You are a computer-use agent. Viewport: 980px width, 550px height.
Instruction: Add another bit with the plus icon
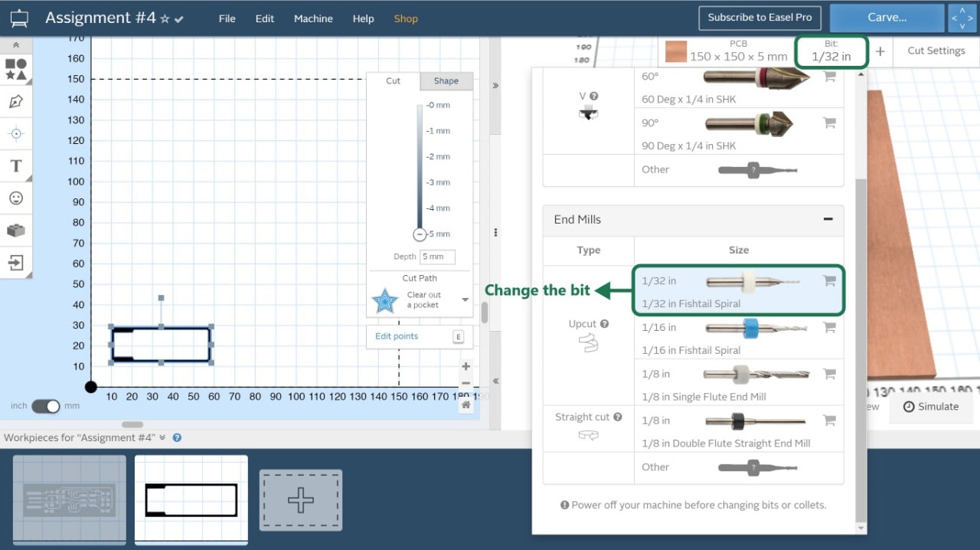pyautogui.click(x=880, y=51)
